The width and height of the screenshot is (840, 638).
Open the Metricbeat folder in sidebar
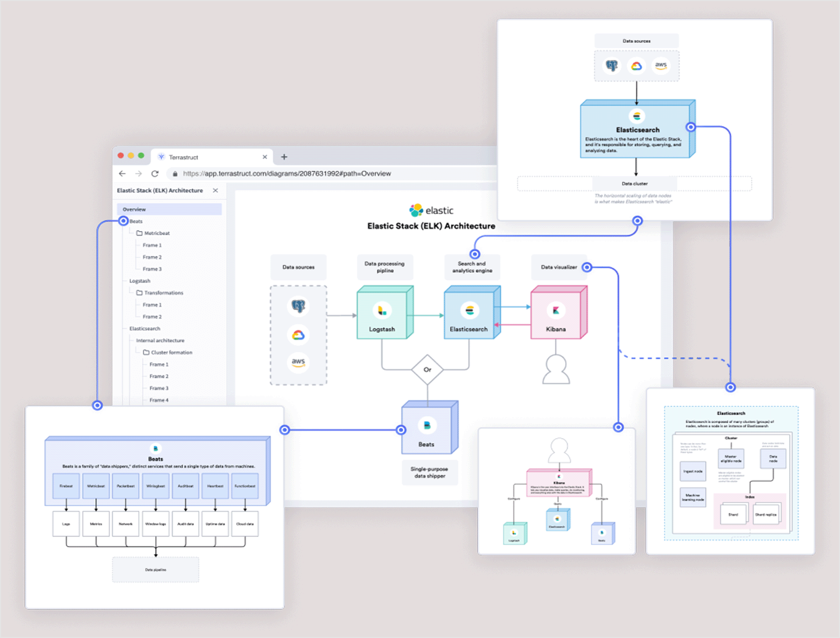157,233
